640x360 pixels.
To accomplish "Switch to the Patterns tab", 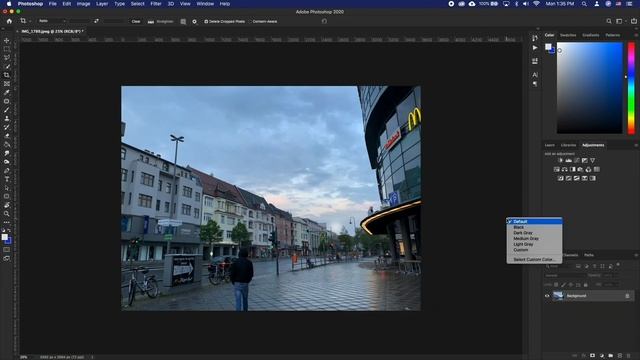I will (613, 35).
